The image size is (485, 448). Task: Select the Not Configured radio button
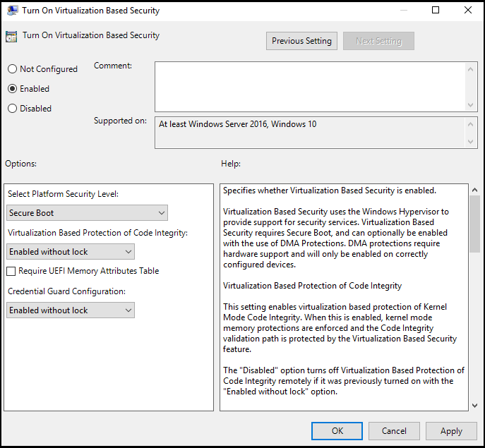pos(12,69)
